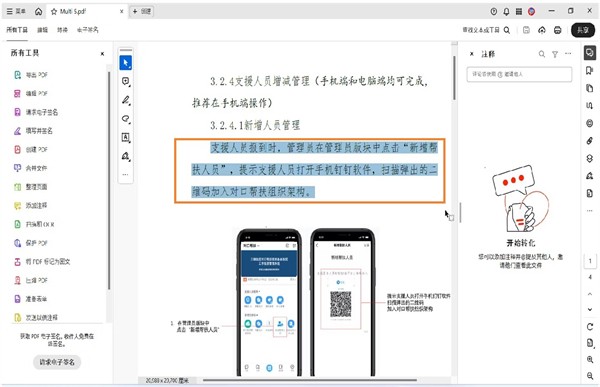Viewport: 600px width, 387px height.
Task: Rotate the page view clockwise
Action: (x=590, y=327)
